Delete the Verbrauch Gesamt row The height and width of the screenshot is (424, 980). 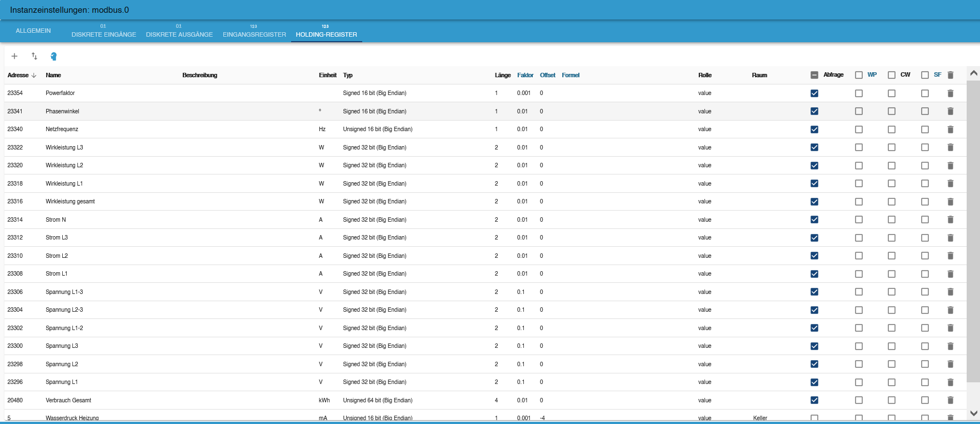point(950,400)
